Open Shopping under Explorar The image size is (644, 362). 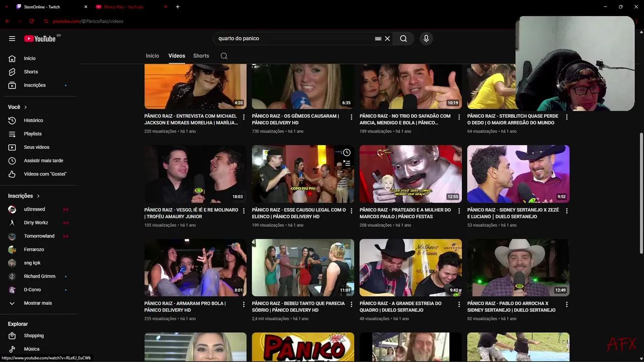point(39,336)
